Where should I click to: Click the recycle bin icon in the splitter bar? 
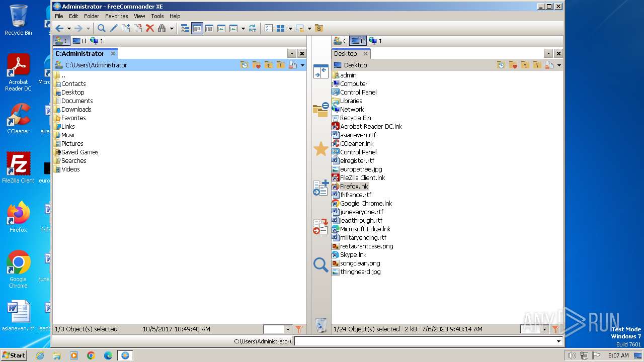(321, 325)
